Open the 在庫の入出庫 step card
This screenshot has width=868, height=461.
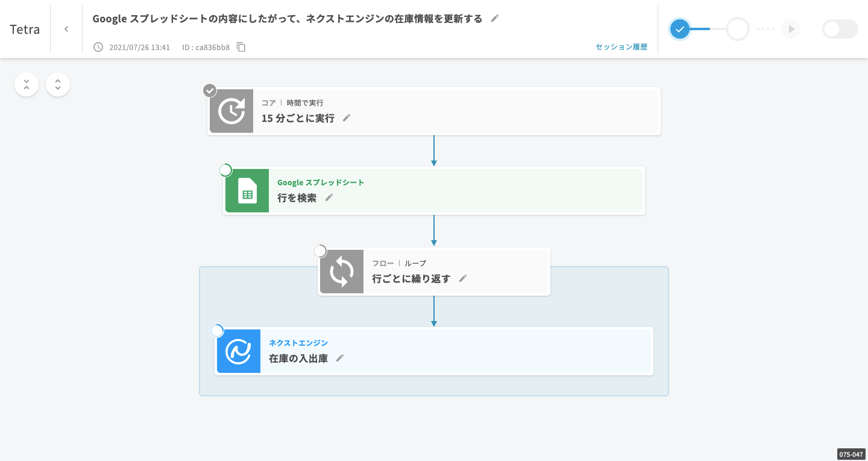click(434, 351)
